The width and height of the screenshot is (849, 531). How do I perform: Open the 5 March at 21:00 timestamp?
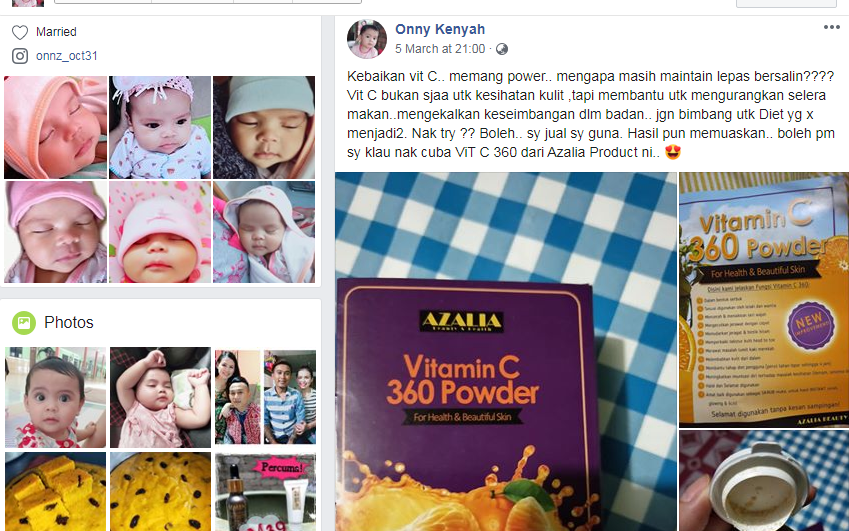pyautogui.click(x=440, y=49)
